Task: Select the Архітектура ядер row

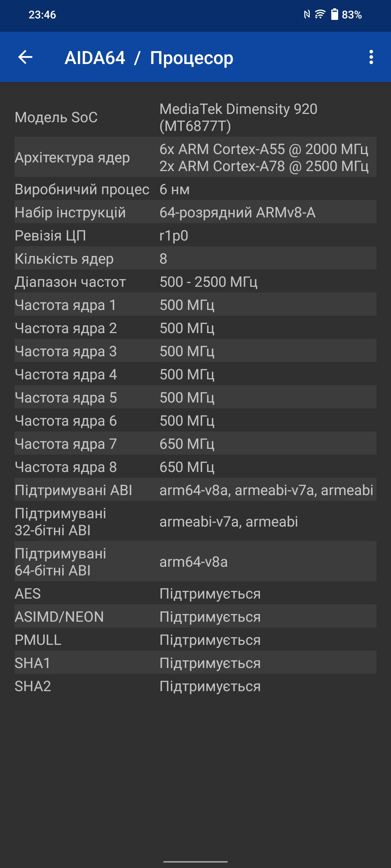Action: (x=195, y=157)
